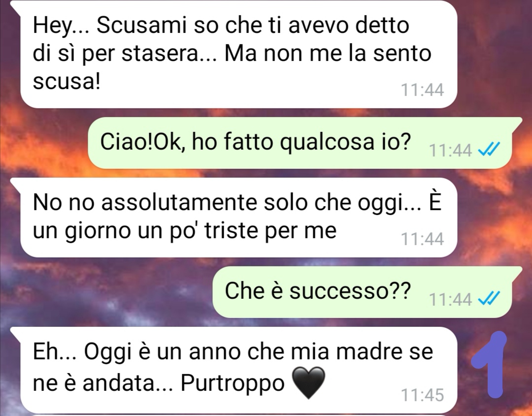Tap the word 'scusa!' ending first message
Viewport: 532px width, 416px height.
(x=67, y=82)
